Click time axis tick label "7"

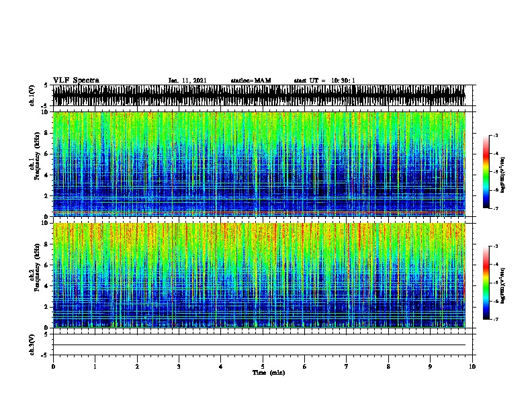[347, 367]
